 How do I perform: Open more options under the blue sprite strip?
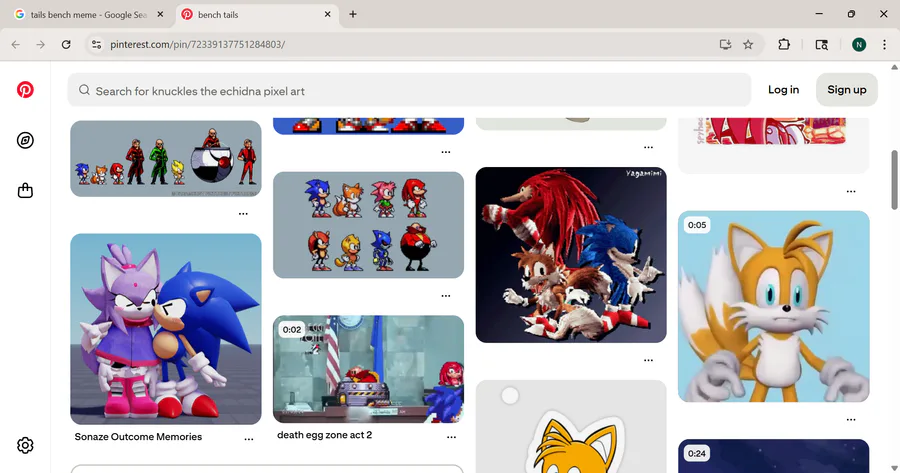446,152
